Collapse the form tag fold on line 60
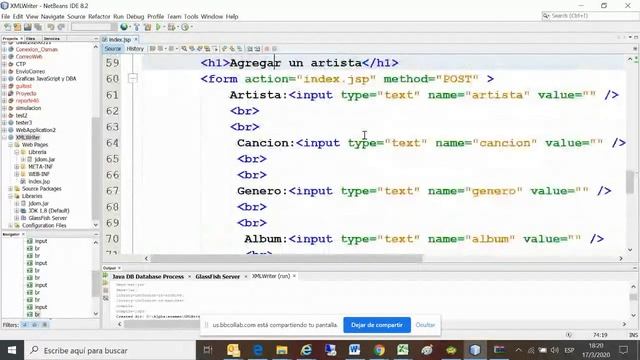This screenshot has width=640, height=360. 133,78
